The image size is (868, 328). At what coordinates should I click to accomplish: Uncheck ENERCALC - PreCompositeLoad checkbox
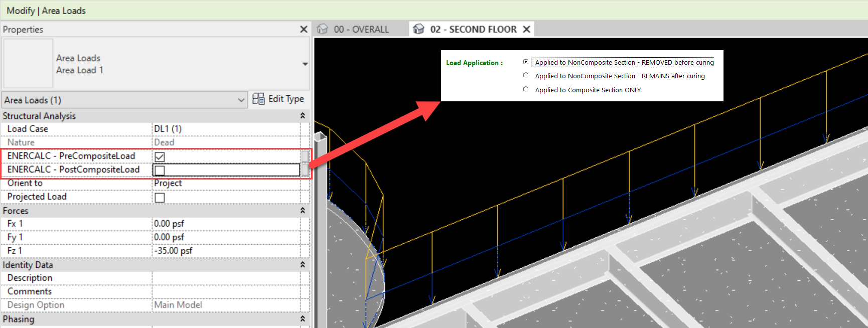[160, 156]
